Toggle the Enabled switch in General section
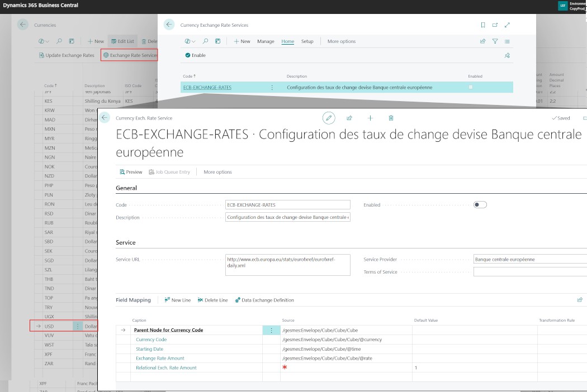The height and width of the screenshot is (392, 587). pyautogui.click(x=480, y=205)
